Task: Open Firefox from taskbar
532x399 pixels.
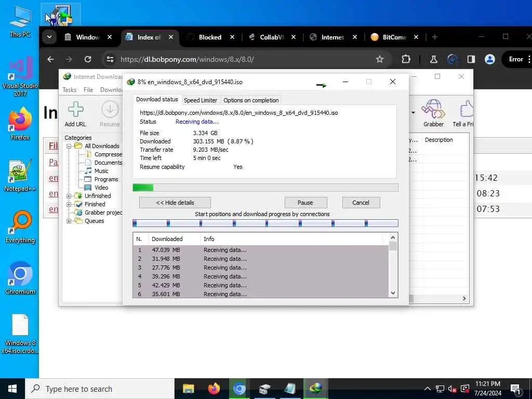Action: 214,389
